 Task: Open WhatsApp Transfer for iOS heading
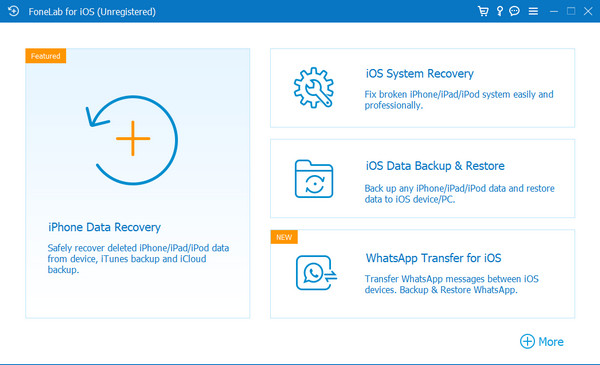click(x=433, y=258)
